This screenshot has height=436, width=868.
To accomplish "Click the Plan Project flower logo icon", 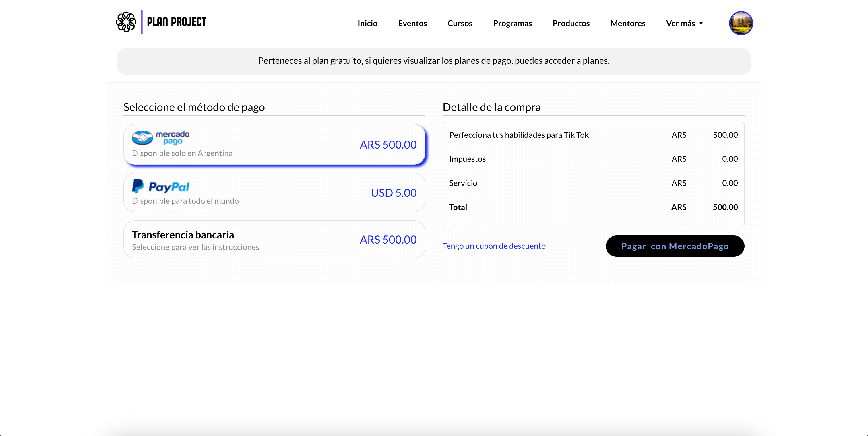I will (126, 22).
